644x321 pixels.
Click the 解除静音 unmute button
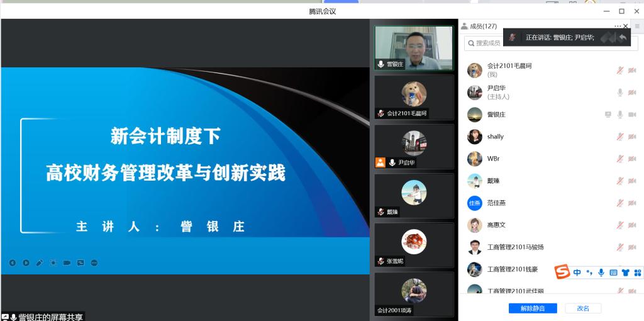click(533, 308)
